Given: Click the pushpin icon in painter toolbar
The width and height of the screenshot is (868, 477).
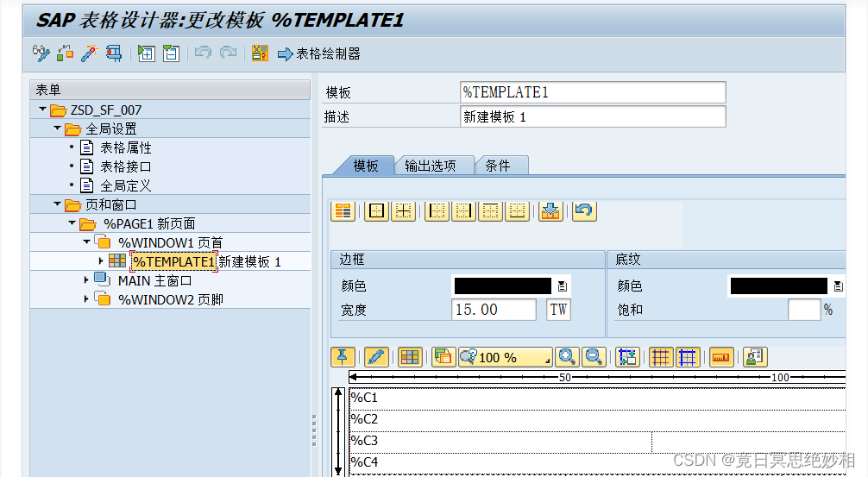Looking at the screenshot, I should coord(343,357).
